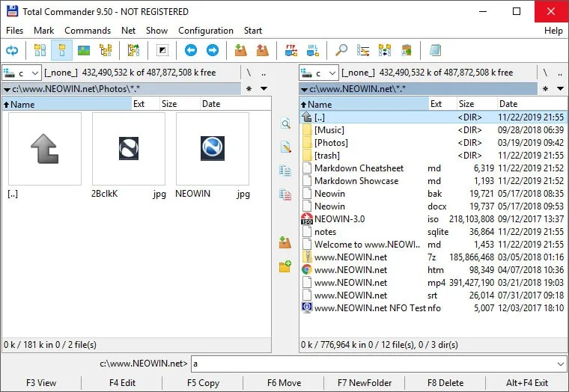569x392 pixels.
Task: Open the command line history dropdown arrow
Action: [561, 364]
